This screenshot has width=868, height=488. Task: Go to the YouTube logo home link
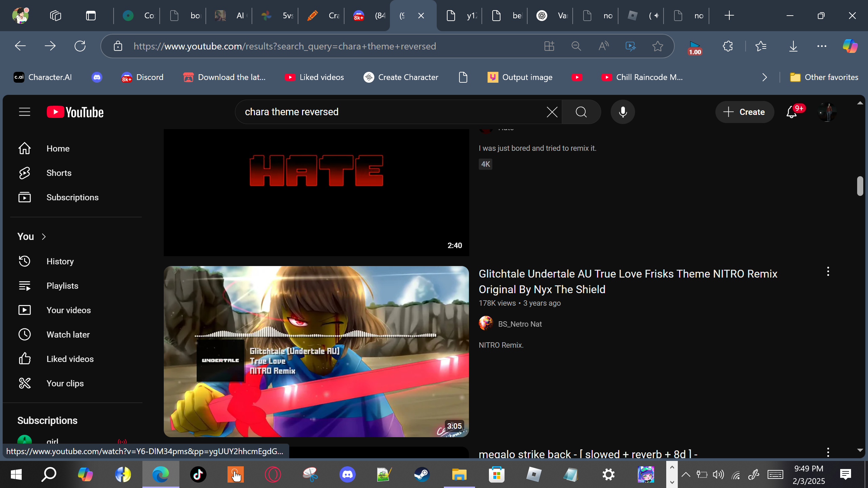75,112
